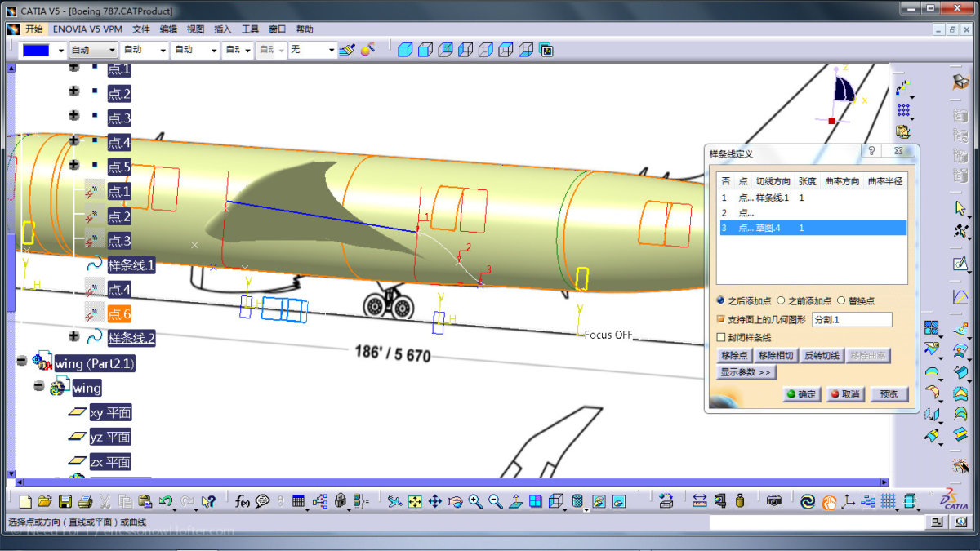Select row 1 样条线.1 in spline table
Screen dimensions: 980x551
(813, 198)
